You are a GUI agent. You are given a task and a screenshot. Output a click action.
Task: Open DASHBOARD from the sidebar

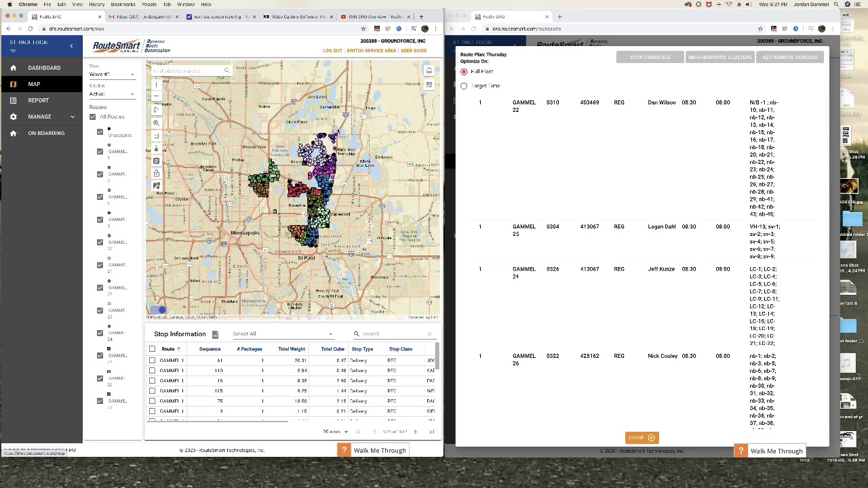44,68
